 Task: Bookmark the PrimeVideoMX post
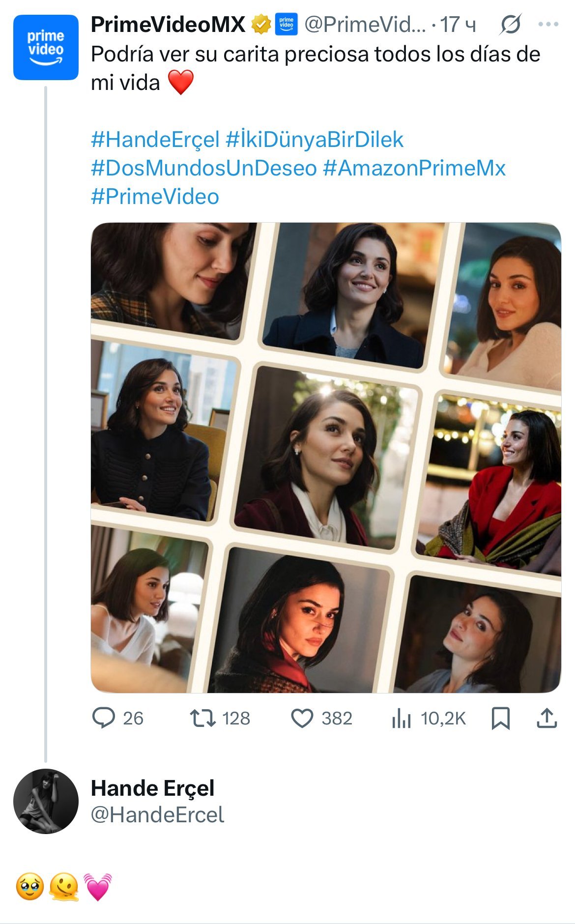(500, 718)
